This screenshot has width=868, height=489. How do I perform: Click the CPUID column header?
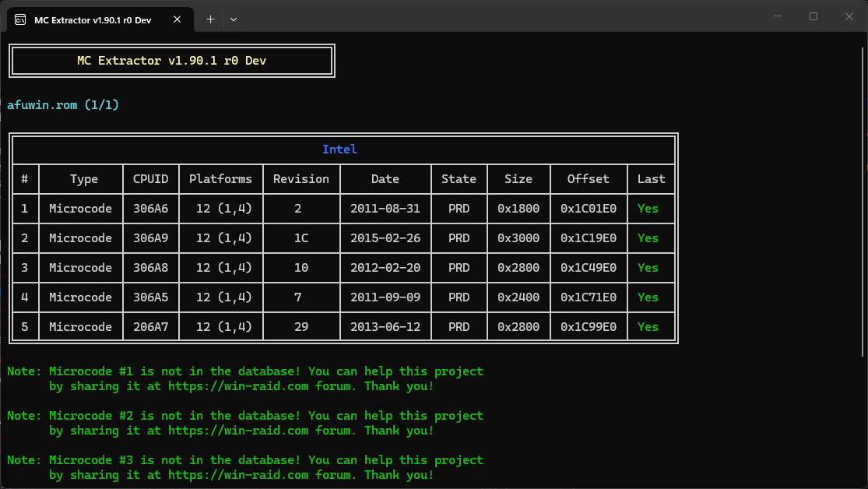coord(150,179)
